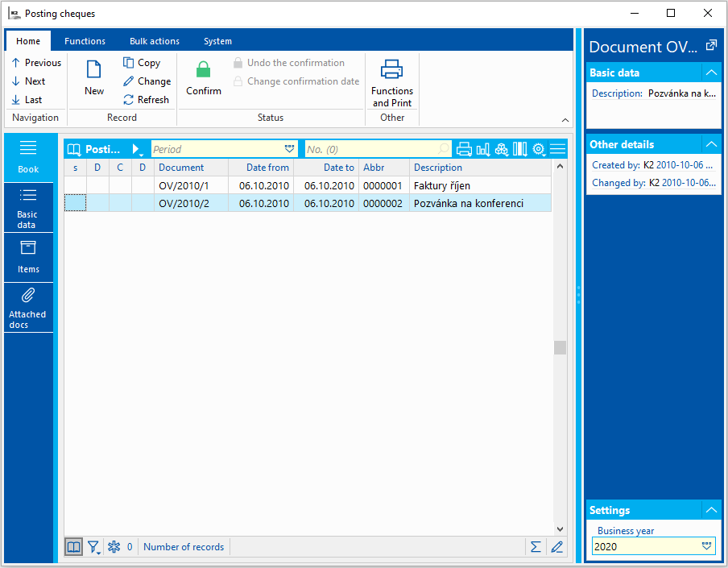Open the Attached docs sidebar view
This screenshot has width=728, height=568.
[28, 306]
